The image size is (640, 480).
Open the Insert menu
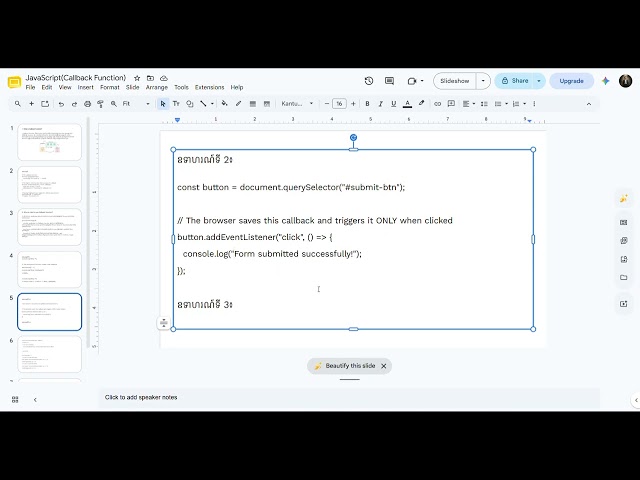[x=86, y=87]
